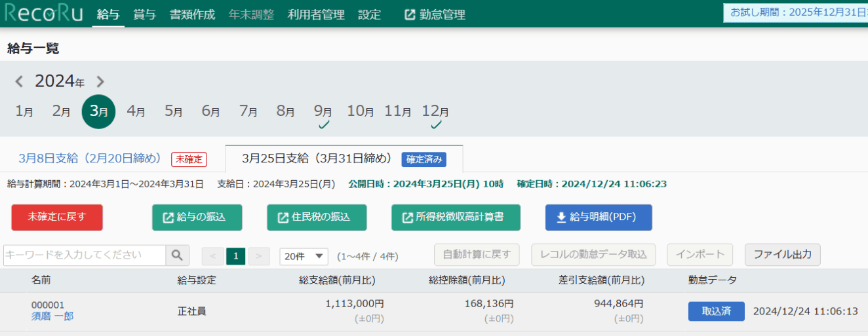Select 2月 in month selector
The image size is (868, 336).
61,111
